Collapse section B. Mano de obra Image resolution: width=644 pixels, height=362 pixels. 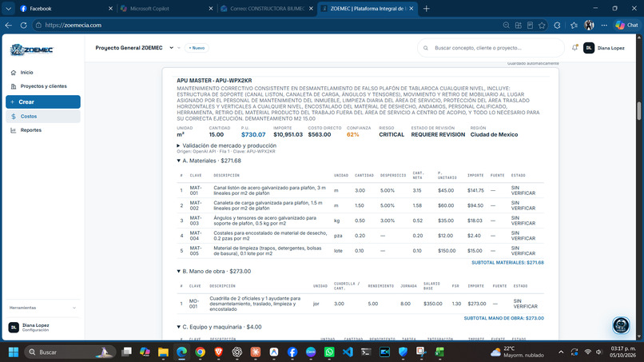[x=214, y=271]
